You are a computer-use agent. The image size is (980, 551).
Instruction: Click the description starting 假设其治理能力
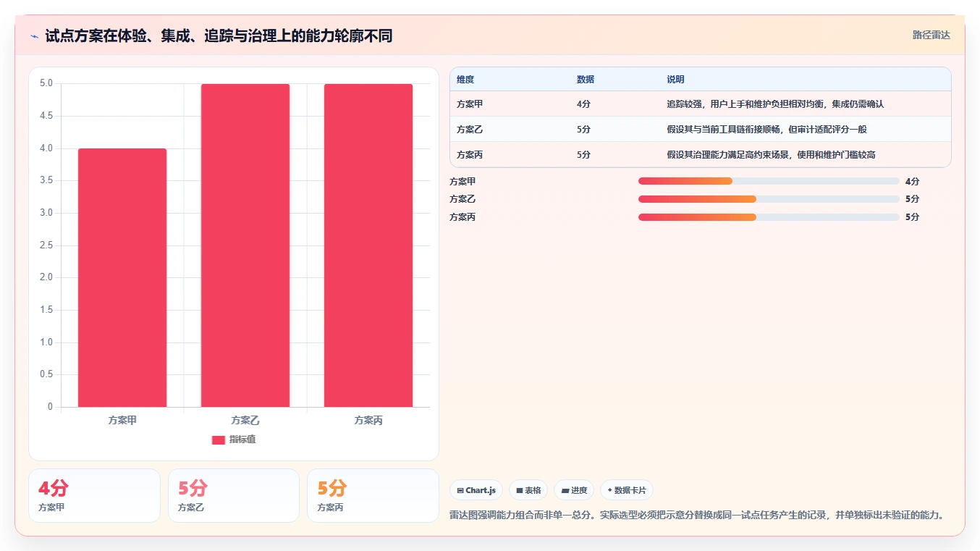click(x=771, y=155)
